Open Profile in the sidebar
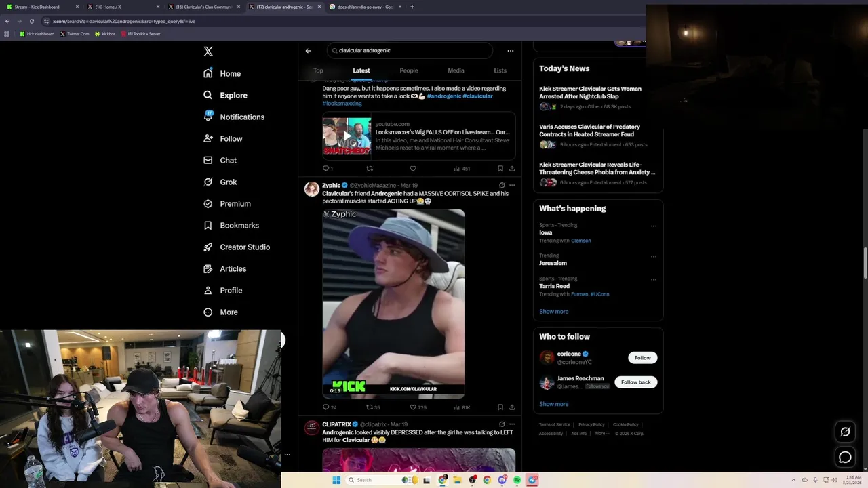 click(223, 290)
